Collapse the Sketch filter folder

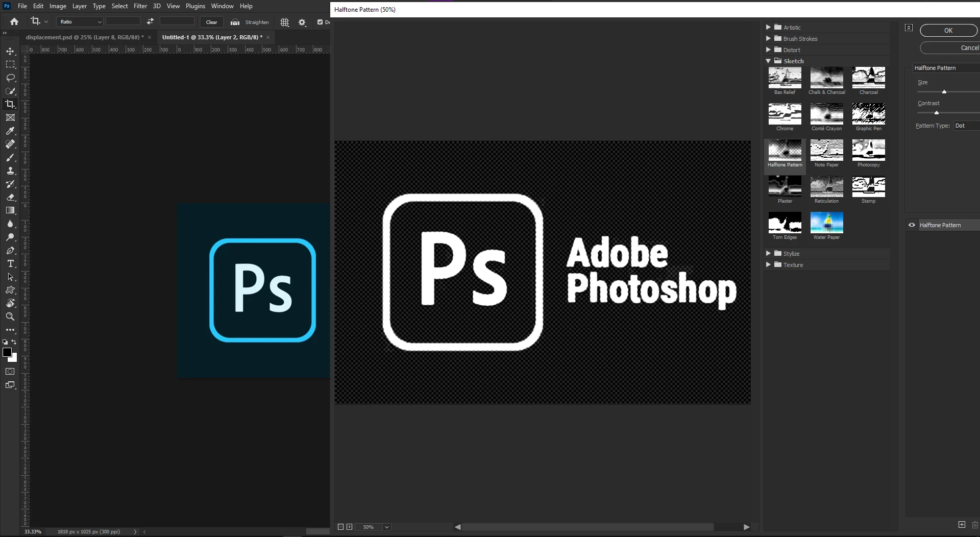pos(768,61)
